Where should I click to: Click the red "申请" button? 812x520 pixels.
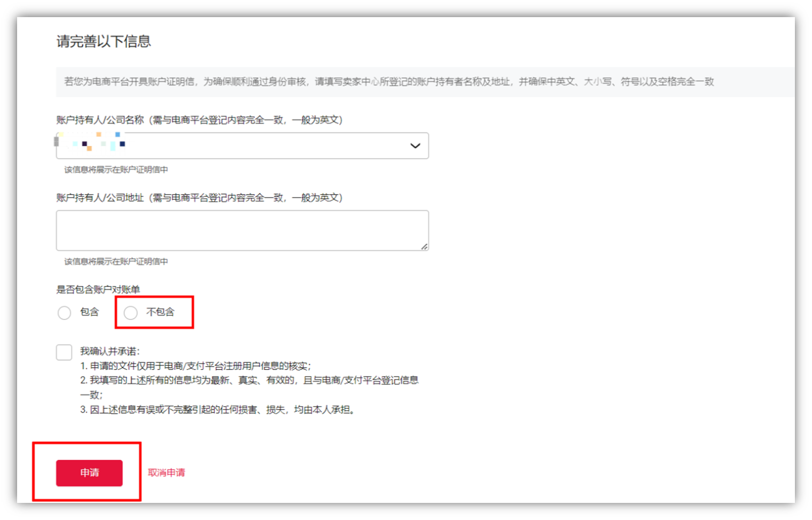(x=89, y=472)
